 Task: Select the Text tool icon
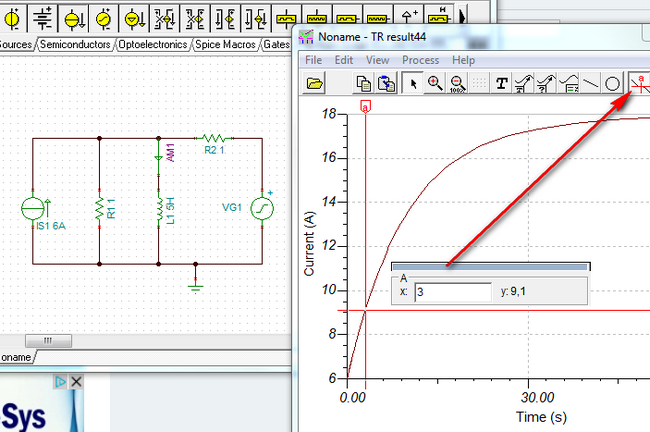click(501, 85)
